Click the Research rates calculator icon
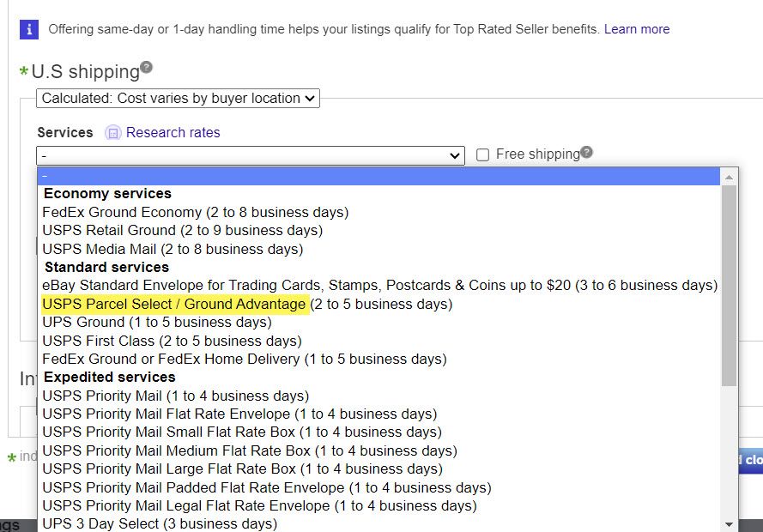 click(x=113, y=132)
